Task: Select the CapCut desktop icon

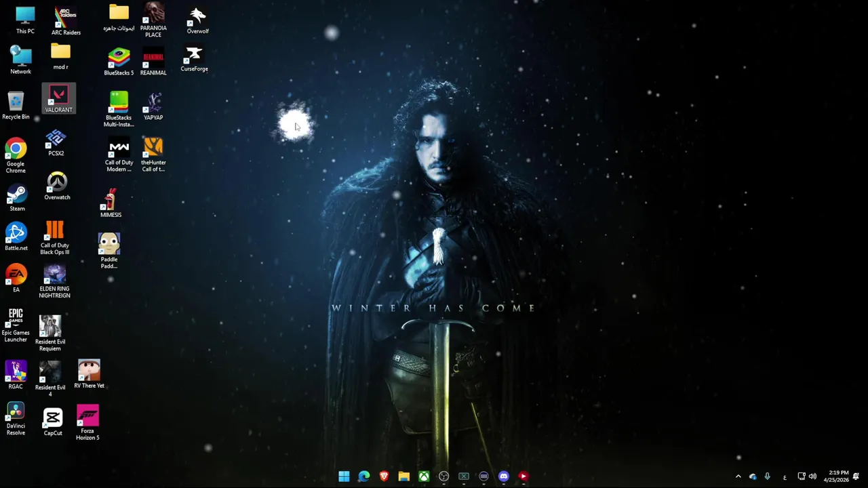Action: [x=52, y=422]
